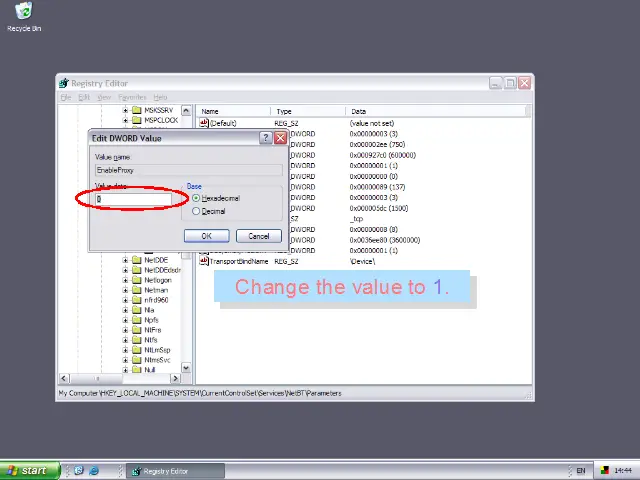Expand the MSPCLOCK registry key
The width and height of the screenshot is (640, 480).
(125, 120)
